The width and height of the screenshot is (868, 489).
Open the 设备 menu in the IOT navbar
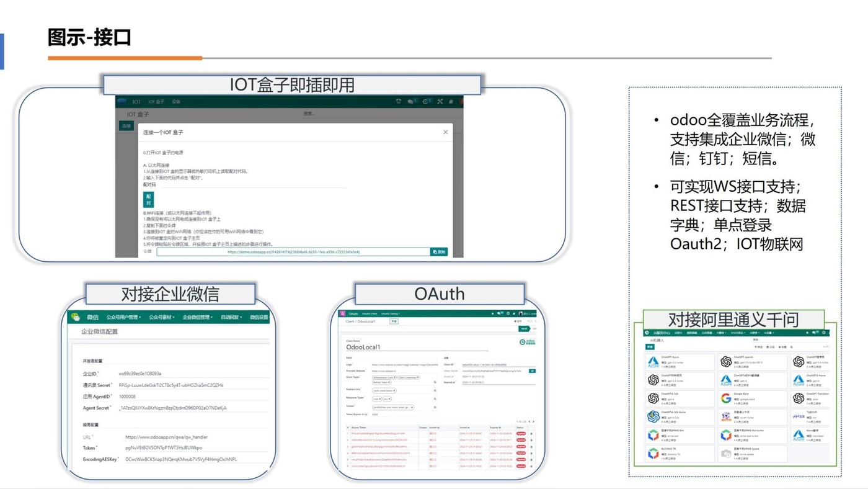coord(176,102)
